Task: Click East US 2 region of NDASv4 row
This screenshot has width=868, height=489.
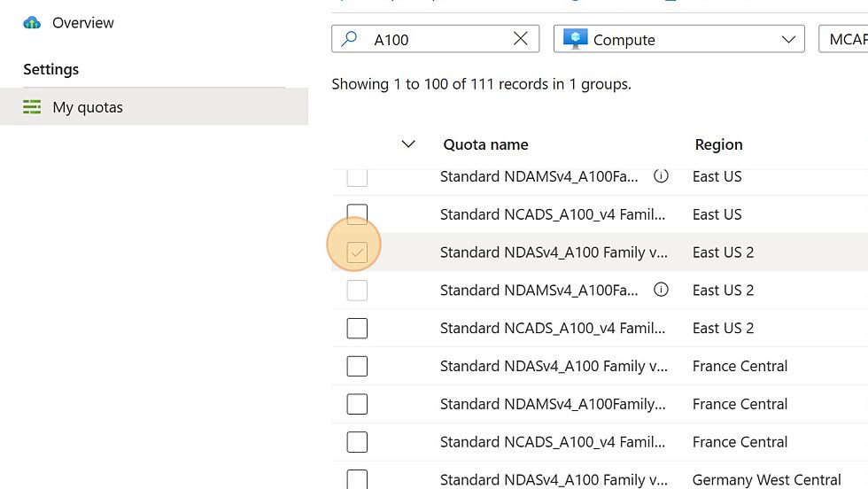Action: click(x=723, y=252)
